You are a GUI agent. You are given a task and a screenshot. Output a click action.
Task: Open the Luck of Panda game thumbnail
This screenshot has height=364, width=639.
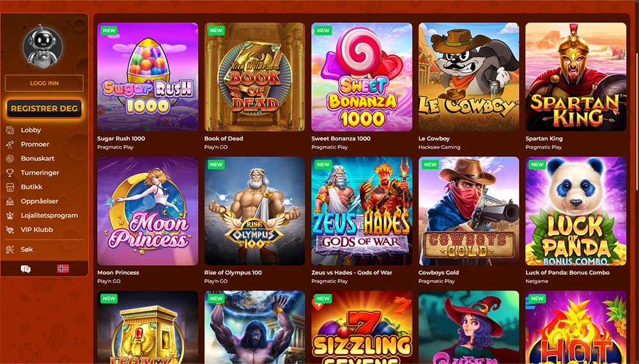tap(576, 211)
